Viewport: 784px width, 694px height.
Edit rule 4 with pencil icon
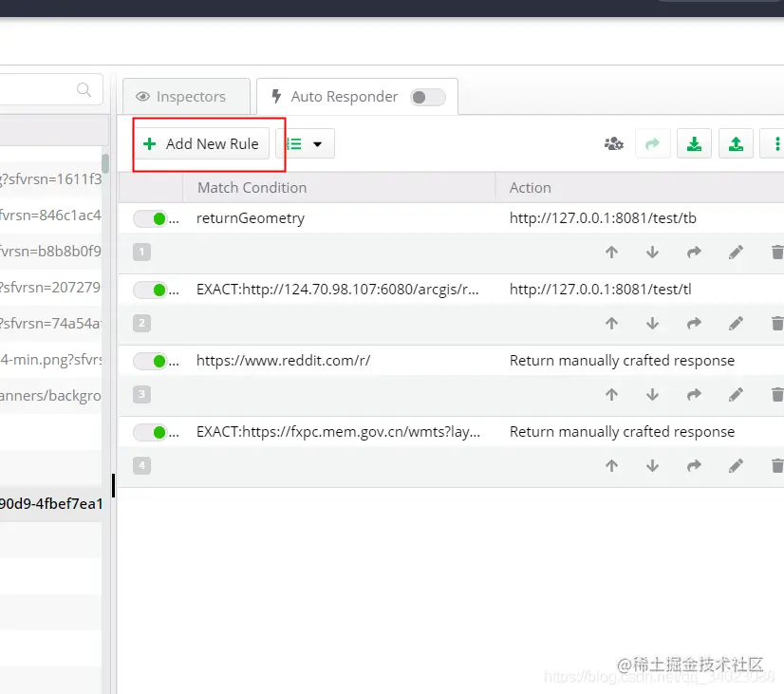[736, 465]
